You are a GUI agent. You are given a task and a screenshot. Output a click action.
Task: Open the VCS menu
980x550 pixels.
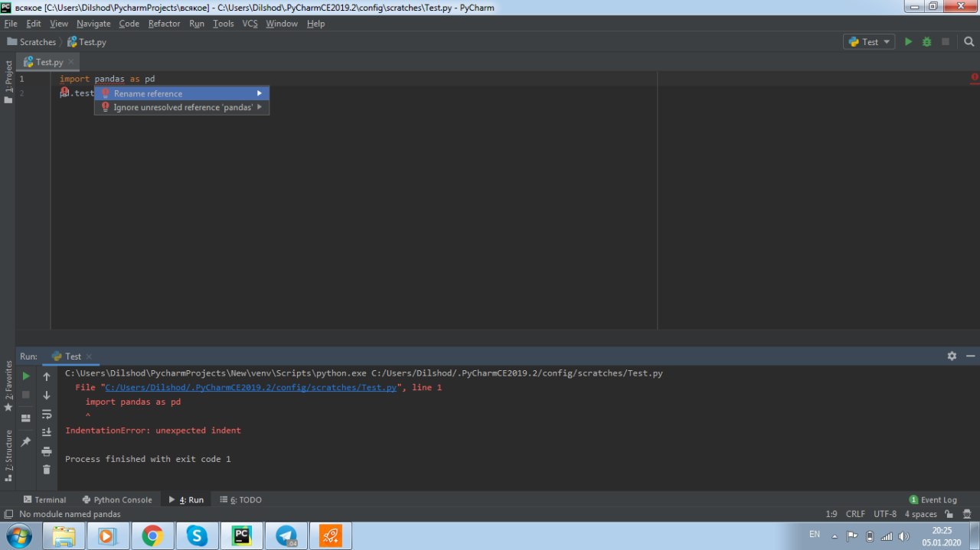click(x=250, y=24)
